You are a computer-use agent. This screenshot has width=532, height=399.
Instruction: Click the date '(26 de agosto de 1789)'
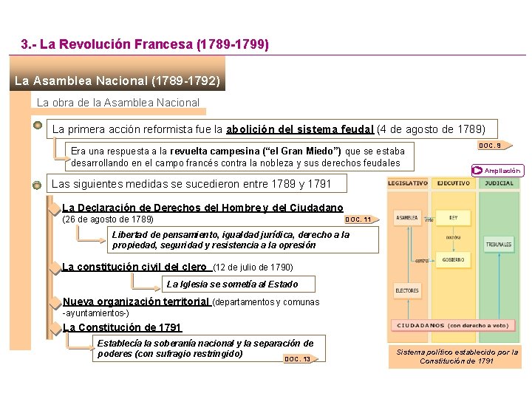pyautogui.click(x=108, y=219)
